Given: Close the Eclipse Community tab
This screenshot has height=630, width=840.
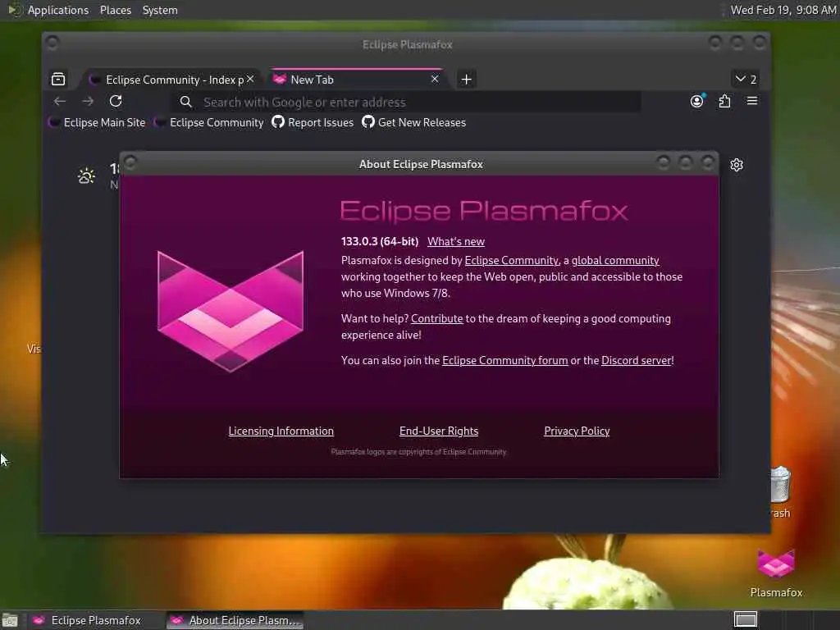Looking at the screenshot, I should pos(250,79).
